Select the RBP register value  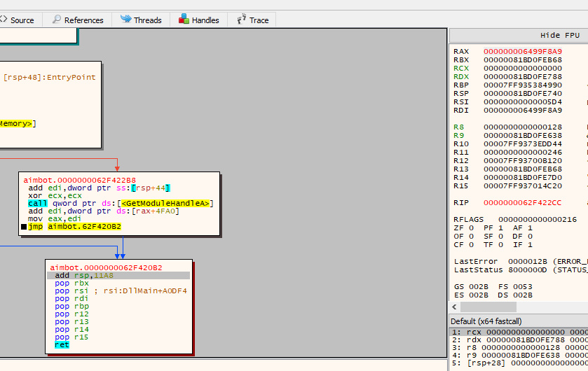[522, 85]
